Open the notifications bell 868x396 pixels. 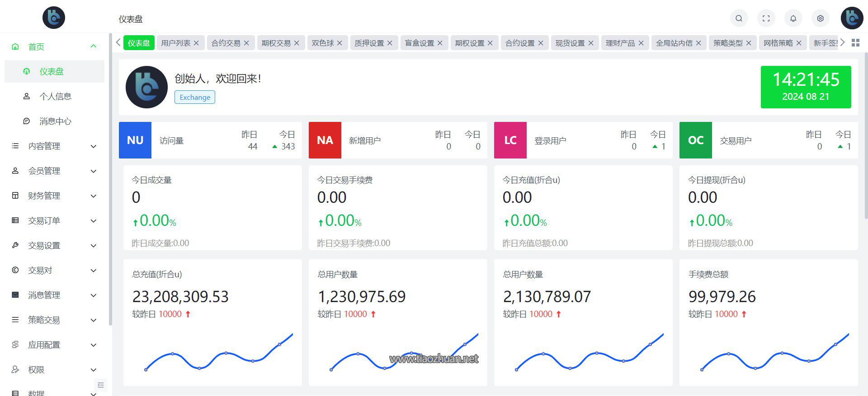tap(793, 19)
